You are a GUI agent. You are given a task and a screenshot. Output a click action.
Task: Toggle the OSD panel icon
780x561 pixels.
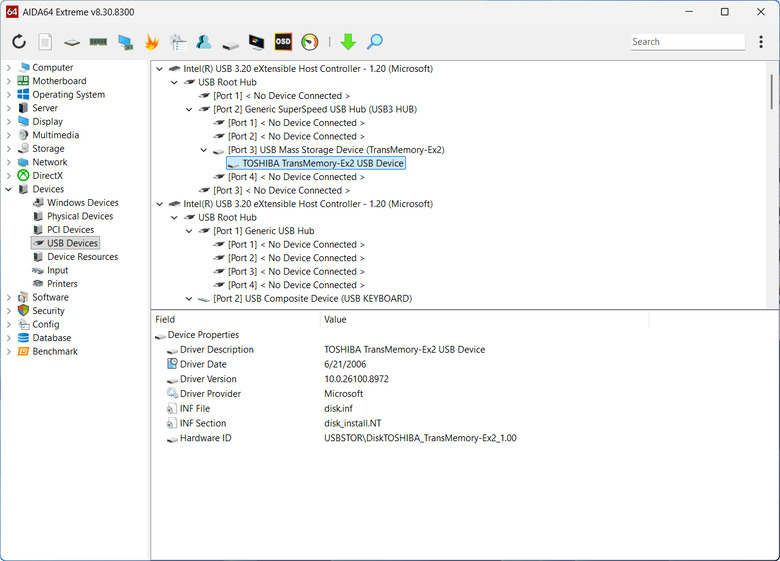283,42
